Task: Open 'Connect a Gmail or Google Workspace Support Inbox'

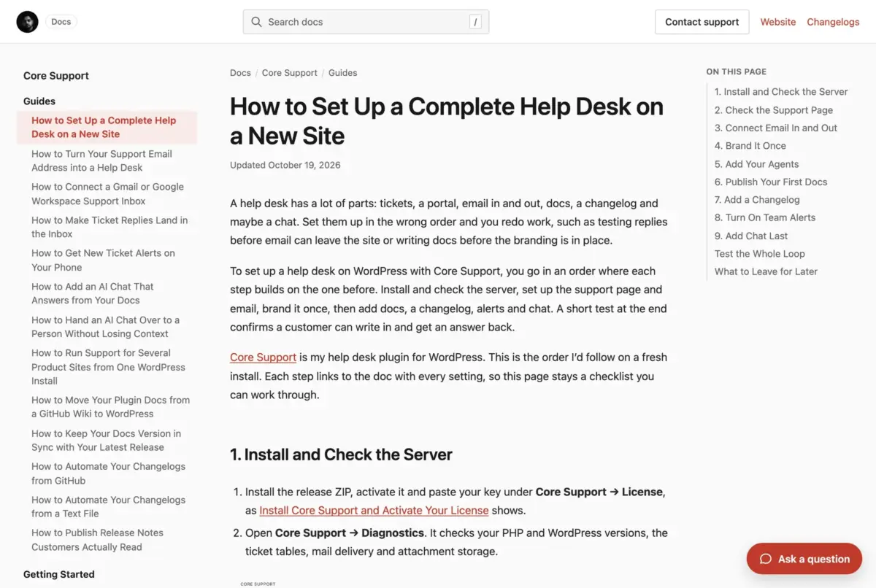Action: (x=107, y=194)
